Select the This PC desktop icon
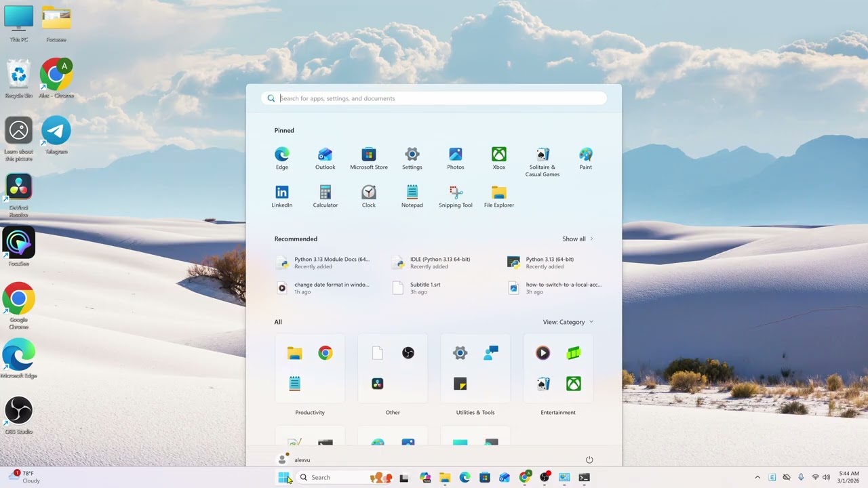 pyautogui.click(x=19, y=24)
